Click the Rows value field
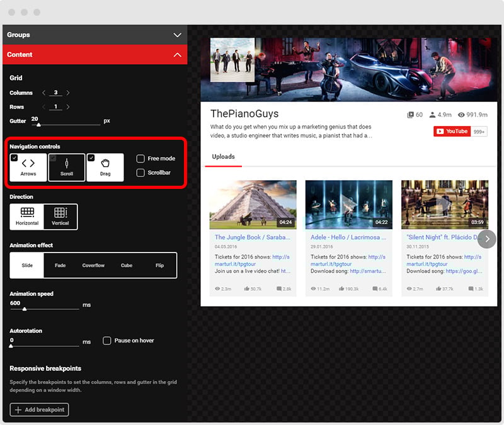Image resolution: width=504 pixels, height=425 pixels. tap(55, 106)
